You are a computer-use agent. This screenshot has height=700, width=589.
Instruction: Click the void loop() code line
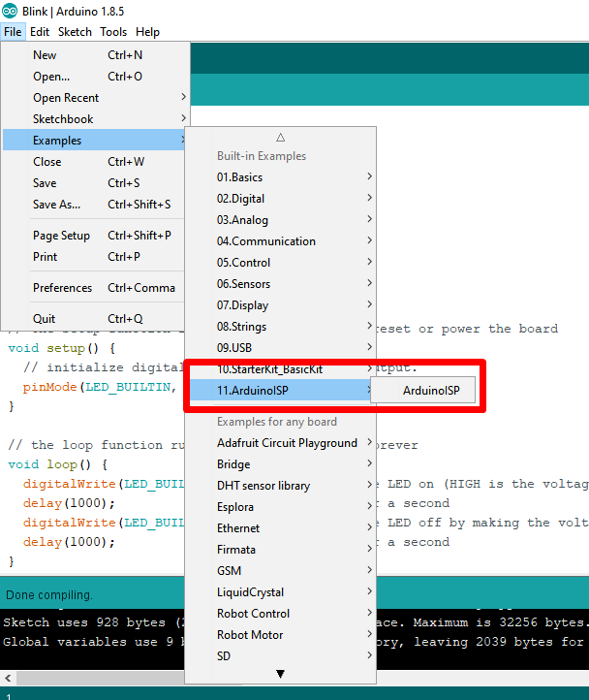[x=57, y=464]
